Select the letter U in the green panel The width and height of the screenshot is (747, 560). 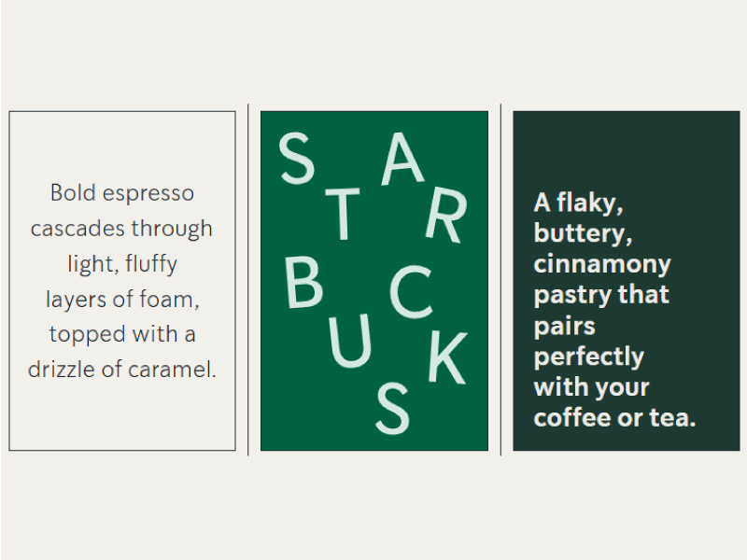(349, 341)
